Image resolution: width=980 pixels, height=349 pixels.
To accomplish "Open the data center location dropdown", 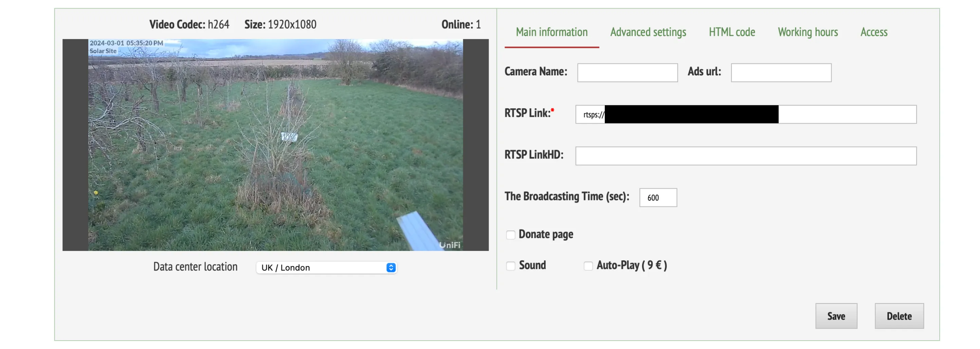I will tap(326, 267).
